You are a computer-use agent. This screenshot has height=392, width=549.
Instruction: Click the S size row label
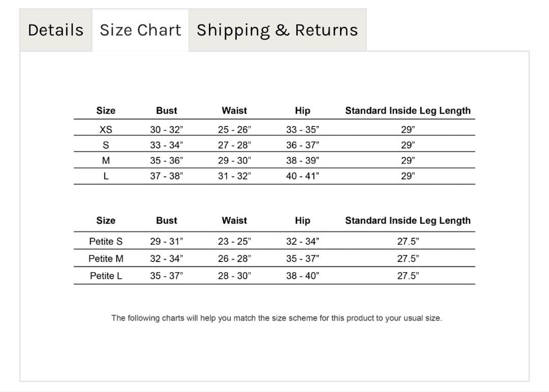point(106,145)
